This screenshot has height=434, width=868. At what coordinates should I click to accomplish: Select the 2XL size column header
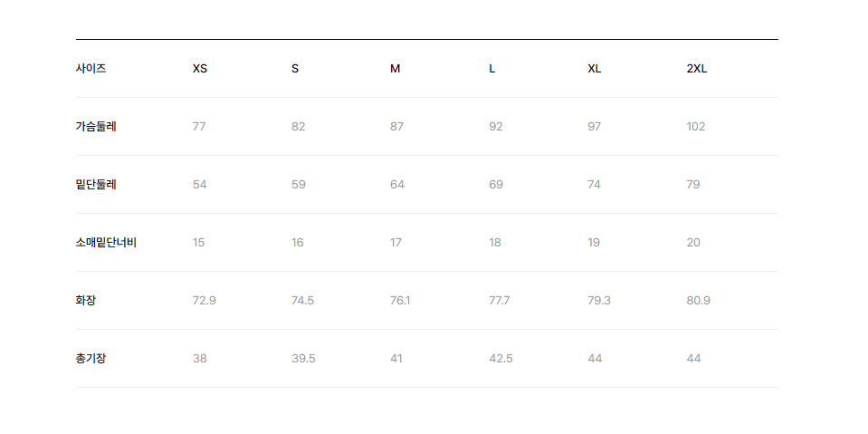[x=696, y=69]
